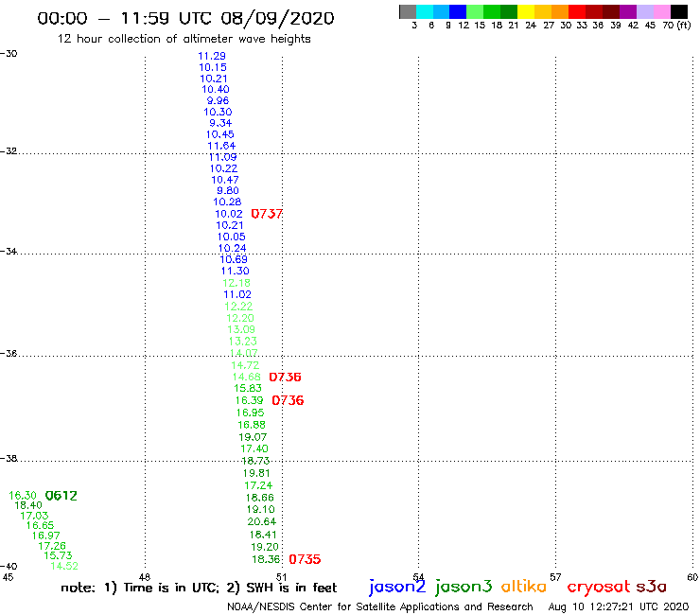Select the wave height value 15.83
Screen dimensions: 700x615
pyautogui.click(x=248, y=389)
